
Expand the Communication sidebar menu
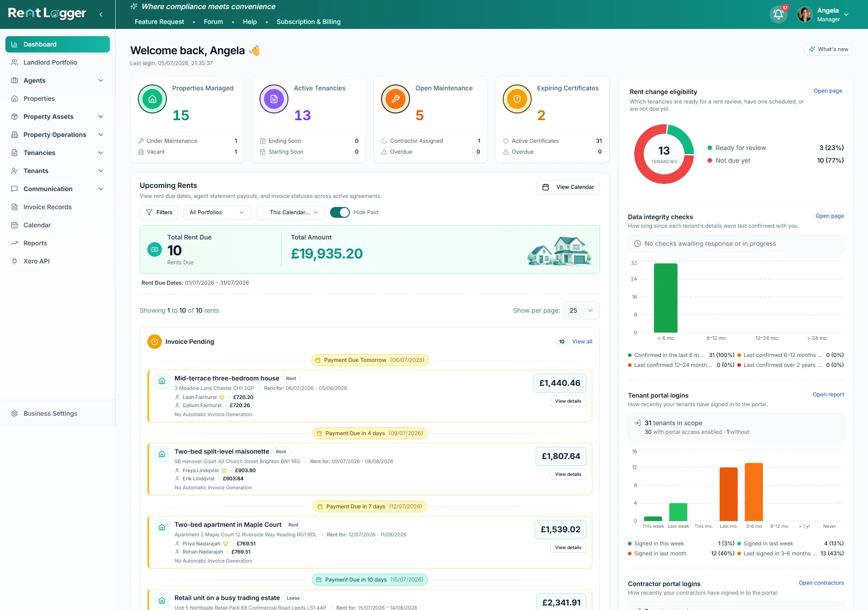[57, 189]
